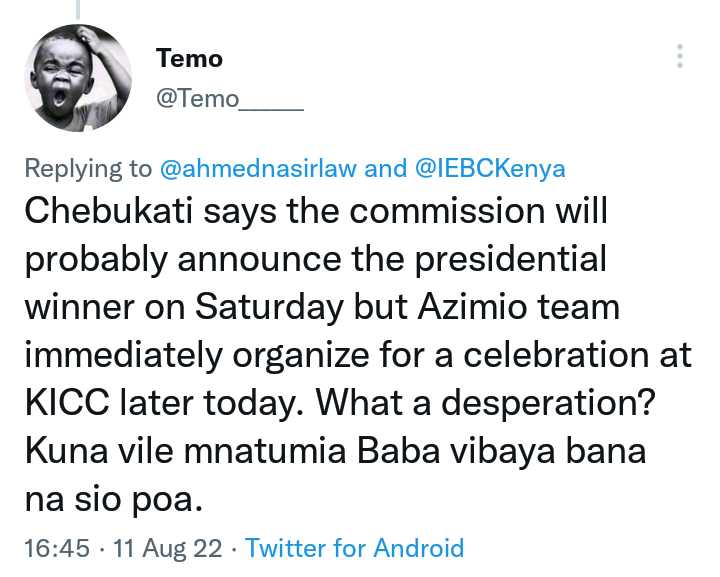
Task: Click the word 'Chebukati' in tweet
Action: [x=108, y=211]
